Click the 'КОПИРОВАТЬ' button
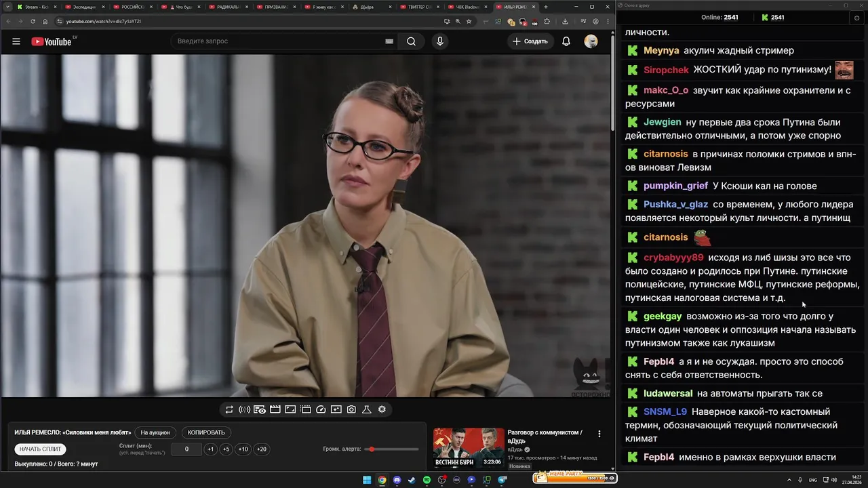Viewport: 868px width, 488px height. (x=206, y=432)
